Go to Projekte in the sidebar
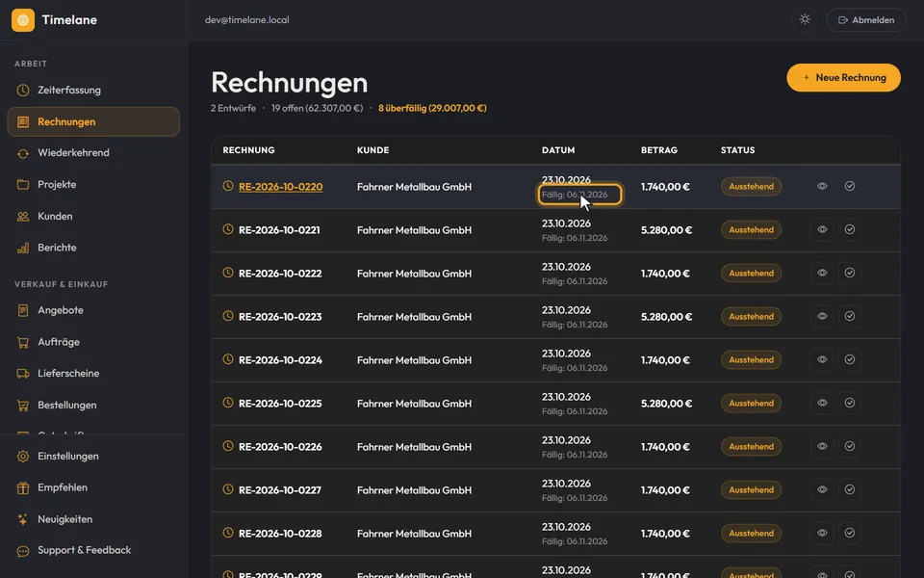This screenshot has height=578, width=924. tap(93, 185)
